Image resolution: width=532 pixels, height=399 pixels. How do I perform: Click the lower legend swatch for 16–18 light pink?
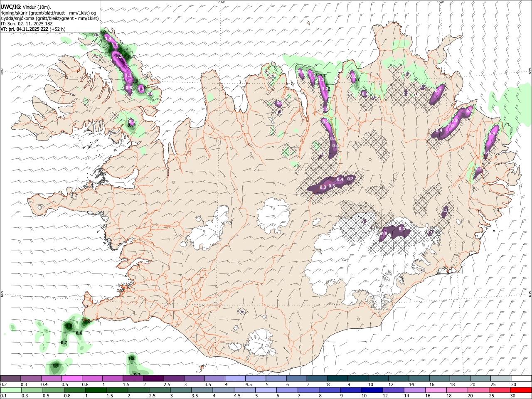(436, 390)
